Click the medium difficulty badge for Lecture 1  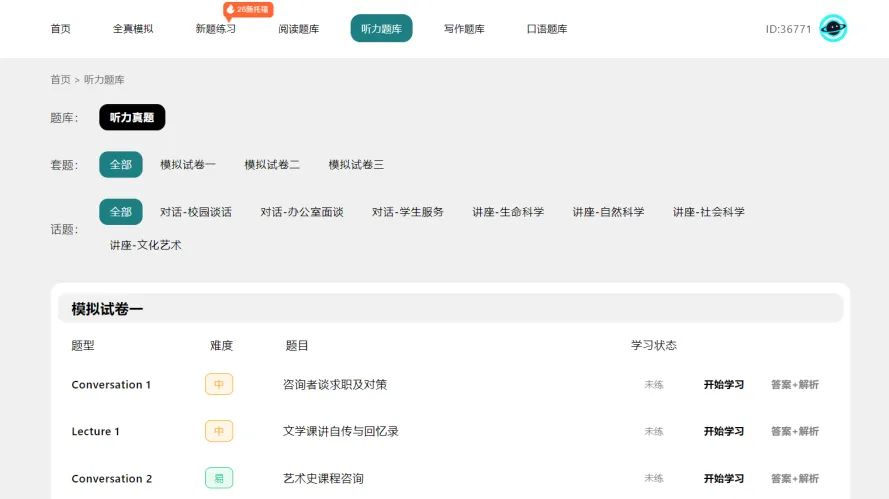click(219, 432)
